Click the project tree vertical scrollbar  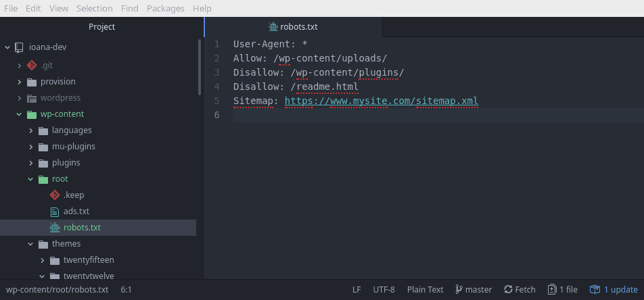[x=200, y=68]
